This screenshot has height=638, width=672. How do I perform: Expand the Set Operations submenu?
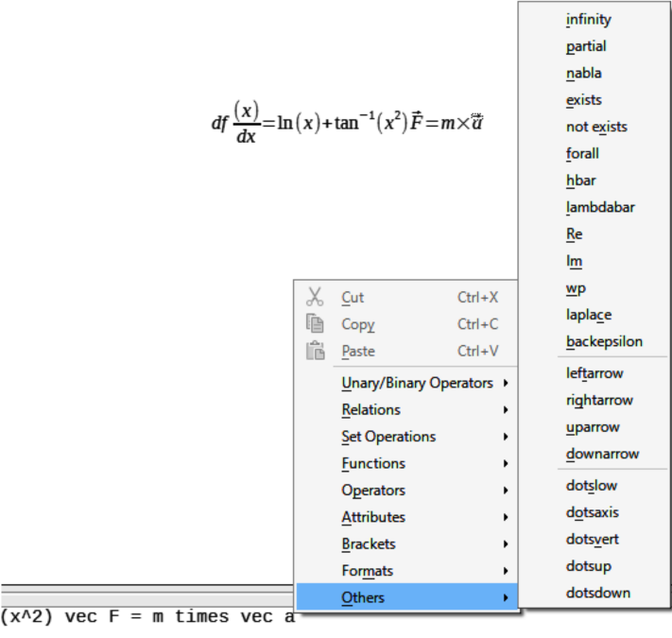[x=388, y=437]
